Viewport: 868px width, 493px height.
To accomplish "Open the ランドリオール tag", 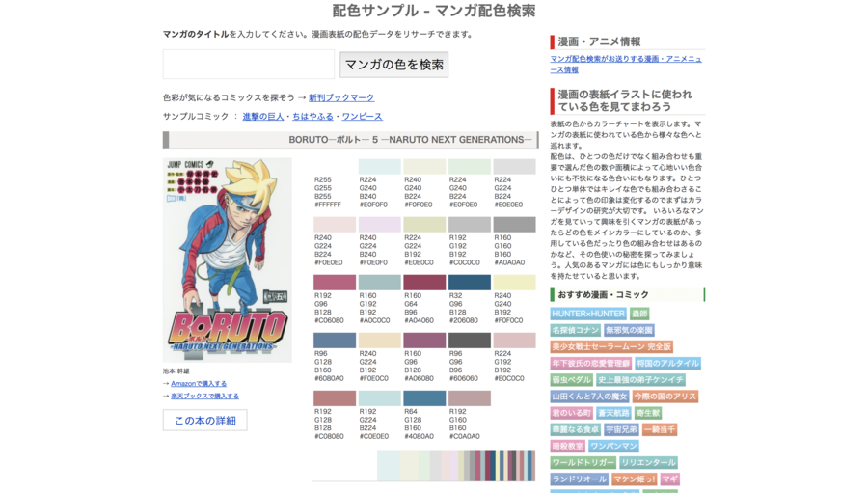I will (x=579, y=479).
